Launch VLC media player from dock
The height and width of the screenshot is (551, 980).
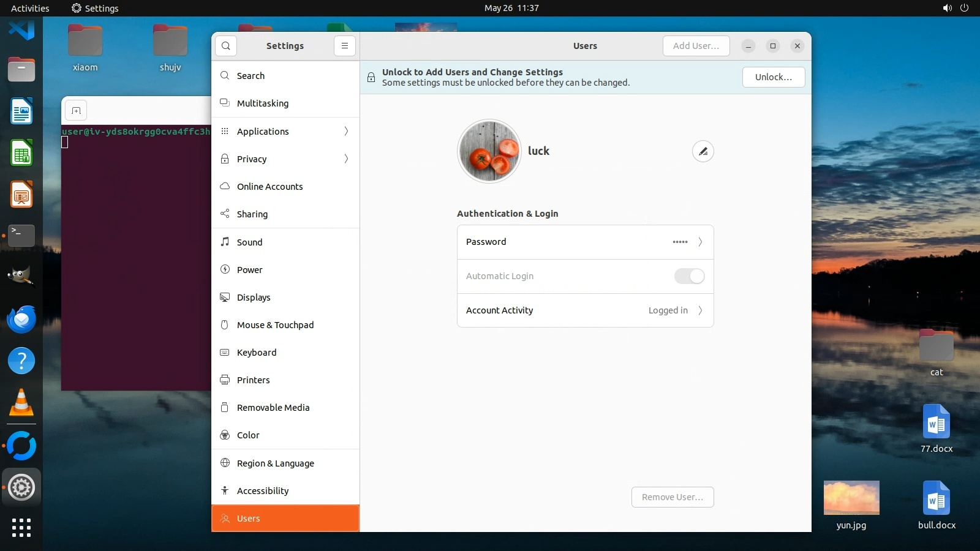pos(21,403)
